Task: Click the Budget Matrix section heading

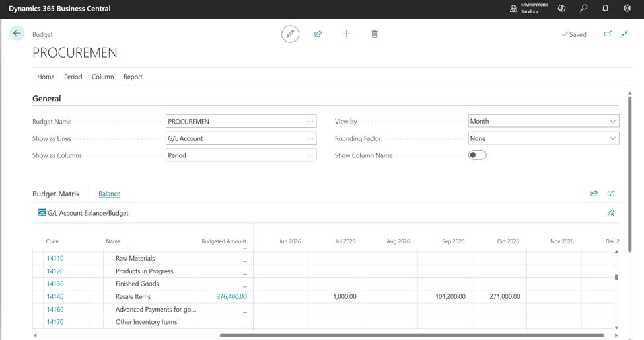Action: tap(56, 194)
